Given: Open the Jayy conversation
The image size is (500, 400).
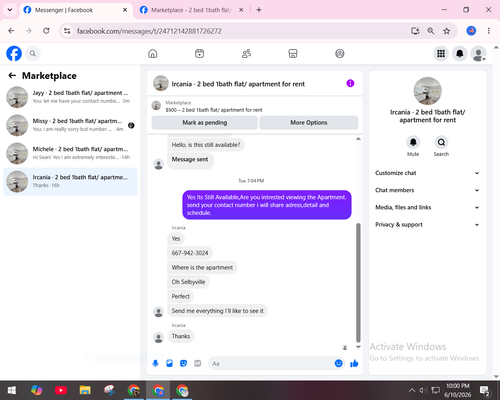Looking at the screenshot, I should 70,97.
